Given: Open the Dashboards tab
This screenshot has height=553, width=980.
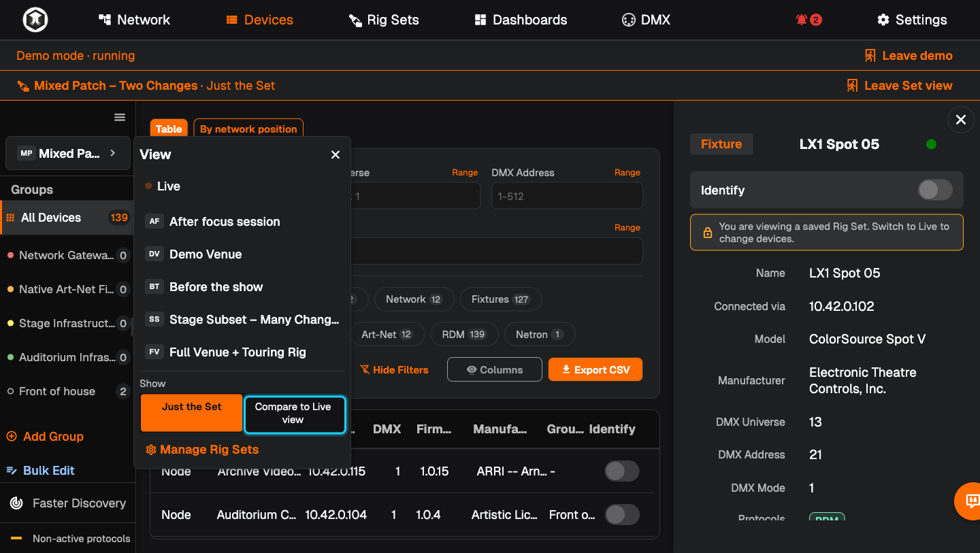Looking at the screenshot, I should (521, 20).
